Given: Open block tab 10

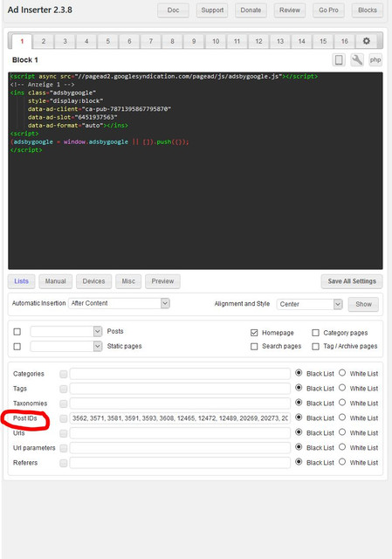Looking at the screenshot, I should pos(216,41).
